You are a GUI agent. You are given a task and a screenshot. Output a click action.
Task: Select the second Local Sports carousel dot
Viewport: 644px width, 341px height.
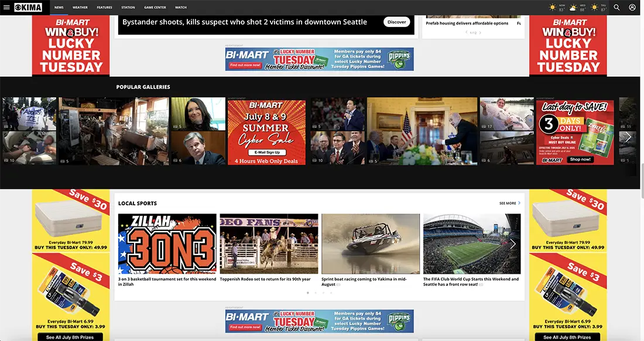316,292
